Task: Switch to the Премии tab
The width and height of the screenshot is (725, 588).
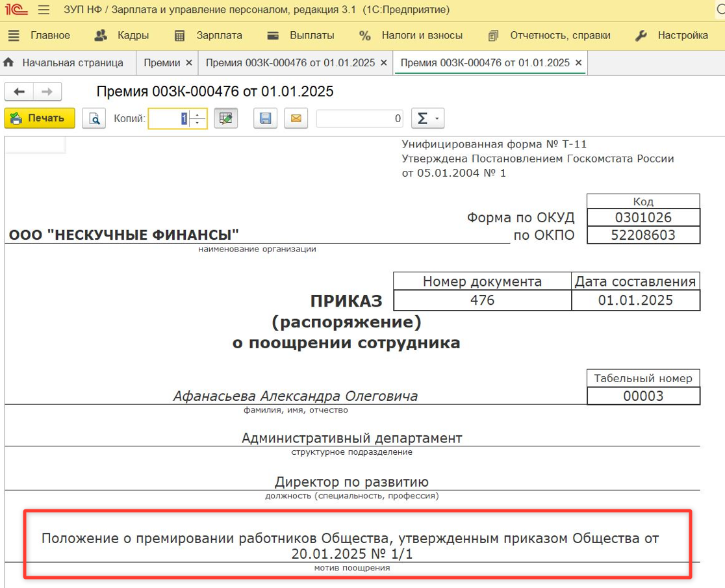Action: pos(162,63)
